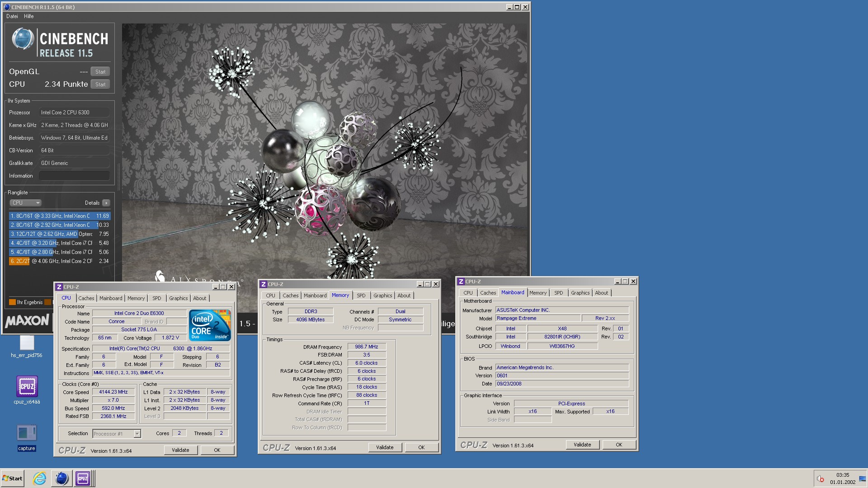Click Cinebench title bar app icon
The height and width of the screenshot is (488, 868).
pos(7,7)
